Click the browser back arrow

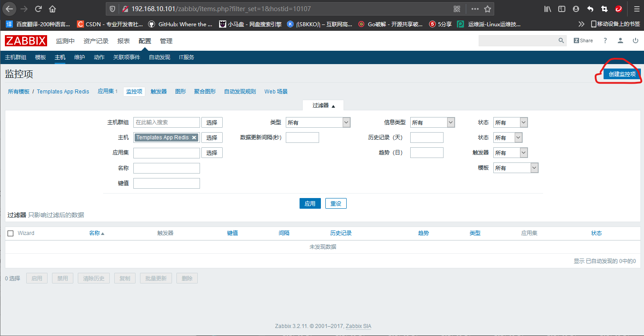pyautogui.click(x=9, y=8)
